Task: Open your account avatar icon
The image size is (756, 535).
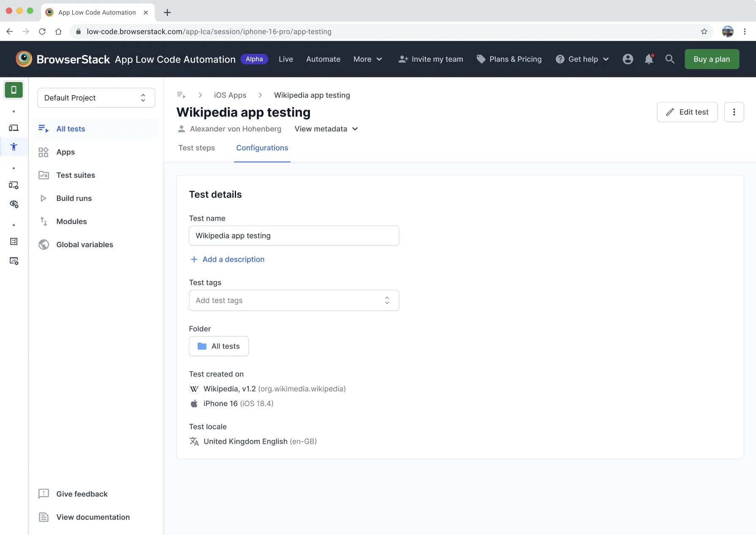Action: coord(628,59)
